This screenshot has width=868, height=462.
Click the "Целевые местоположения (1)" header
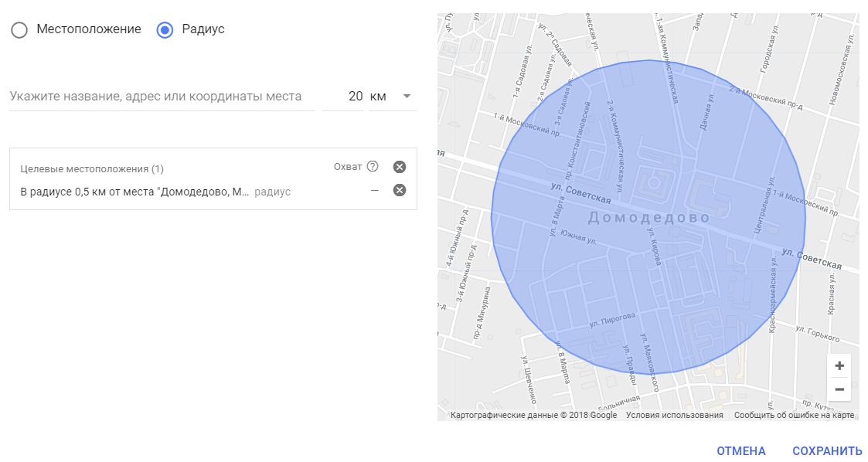tap(92, 168)
